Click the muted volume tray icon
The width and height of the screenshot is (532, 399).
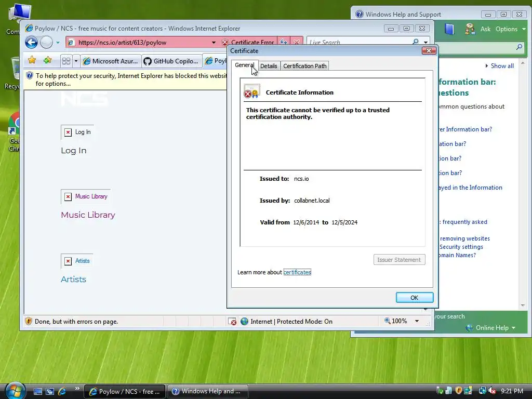pos(491,391)
